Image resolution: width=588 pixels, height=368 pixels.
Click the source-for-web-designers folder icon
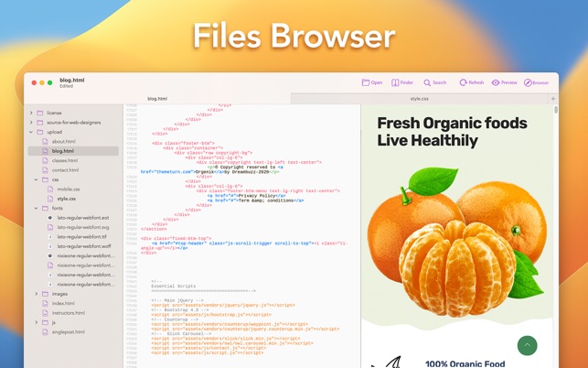click(39, 123)
